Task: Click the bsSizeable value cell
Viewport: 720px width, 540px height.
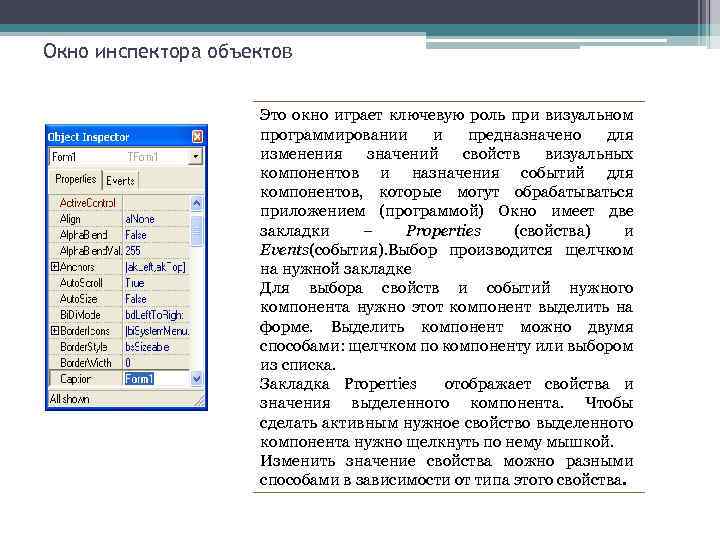Action: point(156,347)
